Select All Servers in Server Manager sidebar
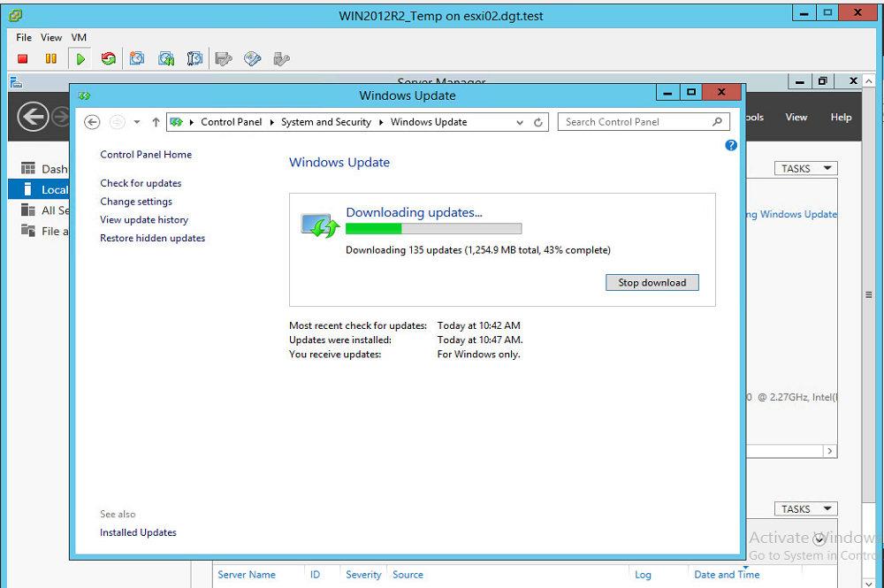Image resolution: width=884 pixels, height=588 pixels. pos(45,210)
